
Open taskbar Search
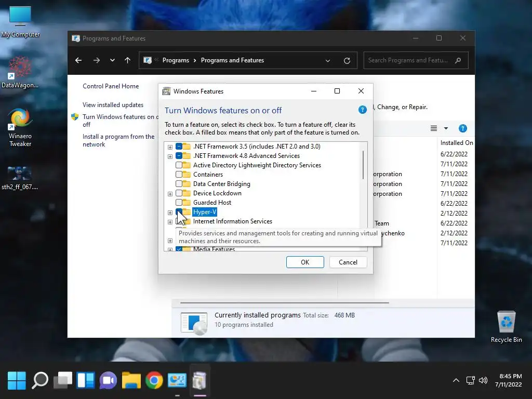[40, 380]
